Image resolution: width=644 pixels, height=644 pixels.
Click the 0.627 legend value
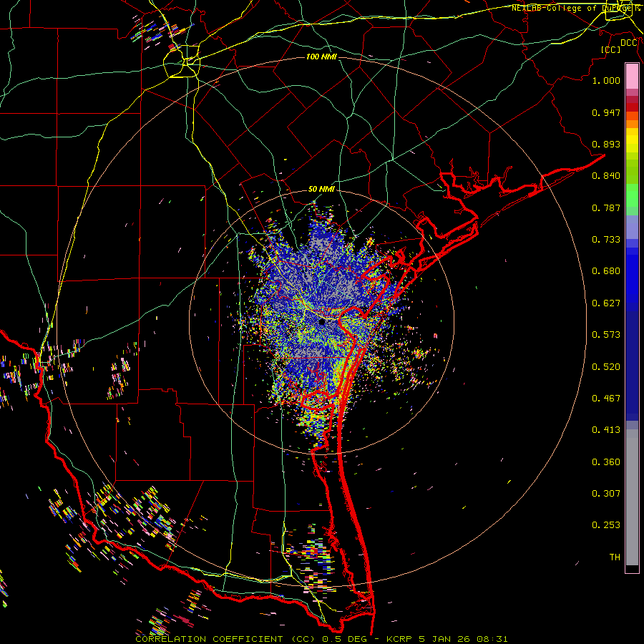tap(606, 303)
